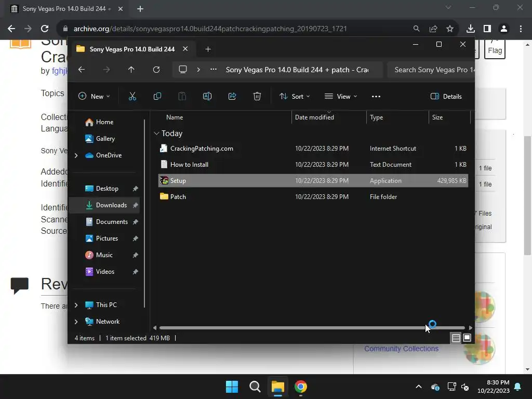Switch to details list view icon in status bar

point(456,338)
